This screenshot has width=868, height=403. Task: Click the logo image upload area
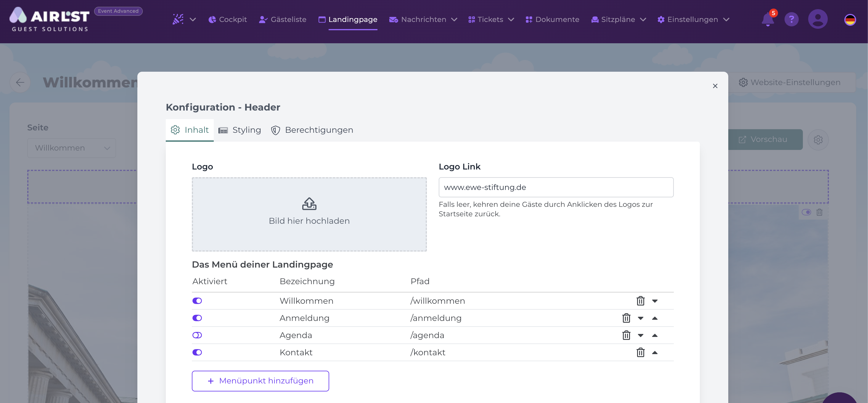[309, 214]
